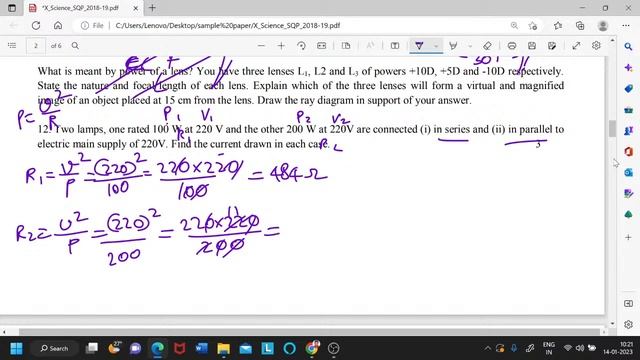Zoom out of the PDF

pos(261,46)
